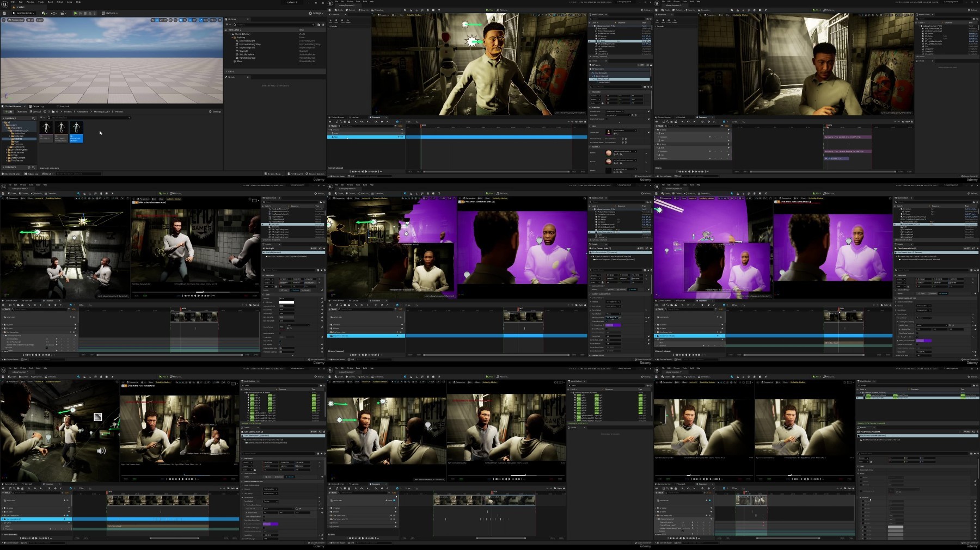The width and height of the screenshot is (980, 550).
Task: Open Platforms dropdown in top-left editor
Action: 109,13
